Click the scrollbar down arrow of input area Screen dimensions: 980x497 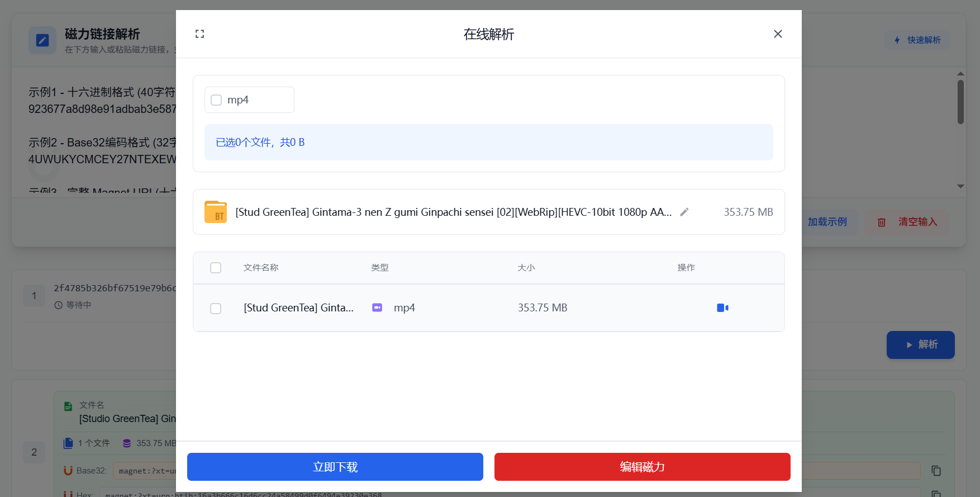pyautogui.click(x=960, y=186)
